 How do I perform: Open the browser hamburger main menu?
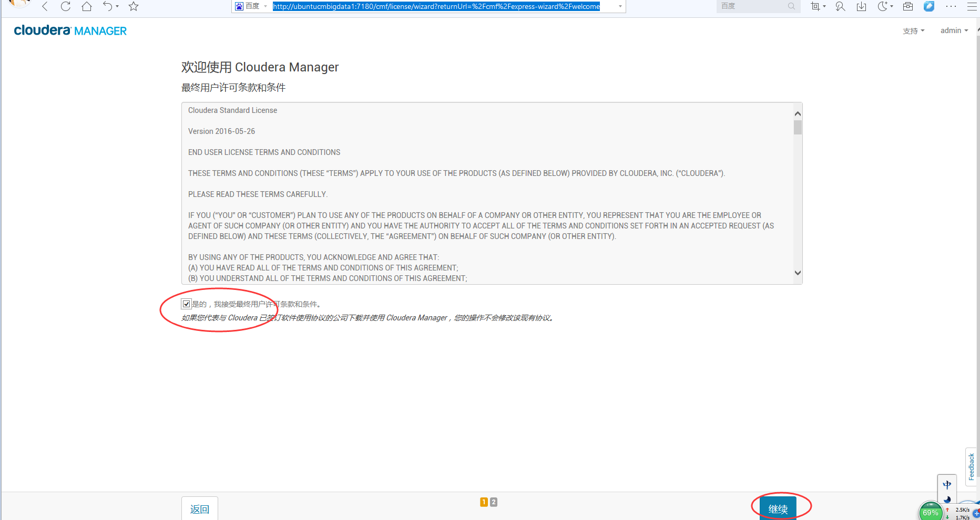972,6
